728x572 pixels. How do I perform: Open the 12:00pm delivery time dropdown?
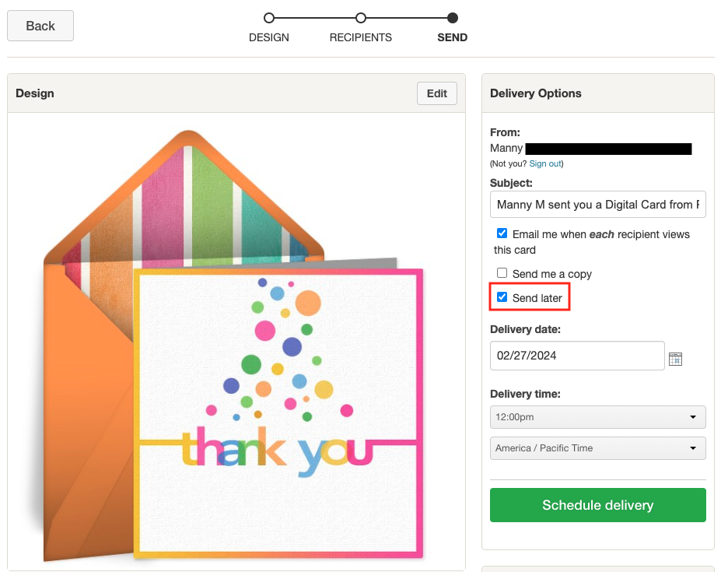(x=597, y=417)
